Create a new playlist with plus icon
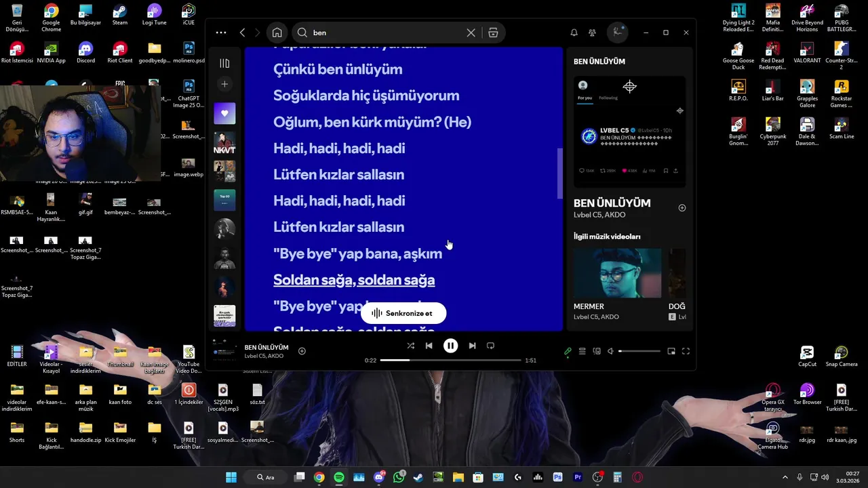 [x=224, y=84]
